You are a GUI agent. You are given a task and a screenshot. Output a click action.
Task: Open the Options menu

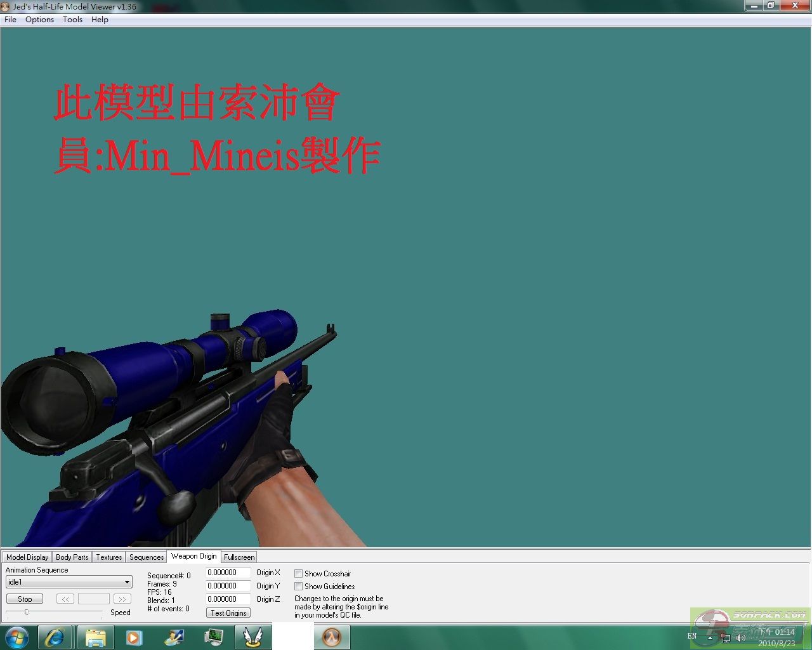pyautogui.click(x=39, y=20)
